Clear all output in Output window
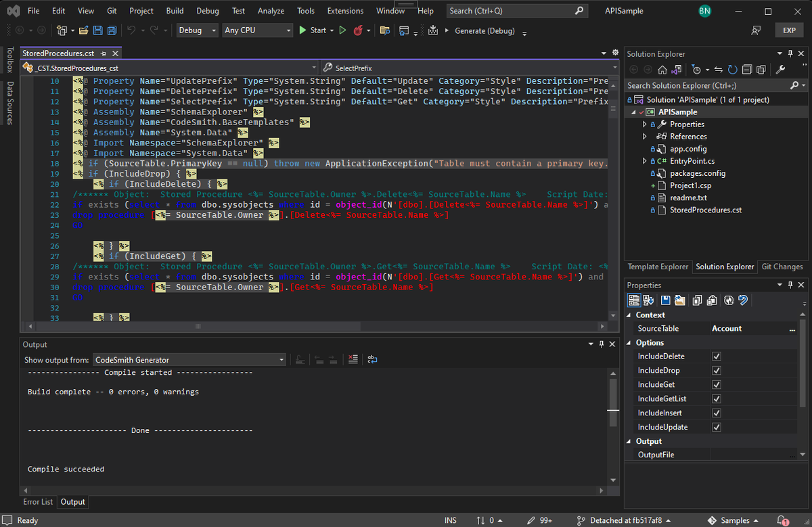The height and width of the screenshot is (527, 812). (353, 360)
